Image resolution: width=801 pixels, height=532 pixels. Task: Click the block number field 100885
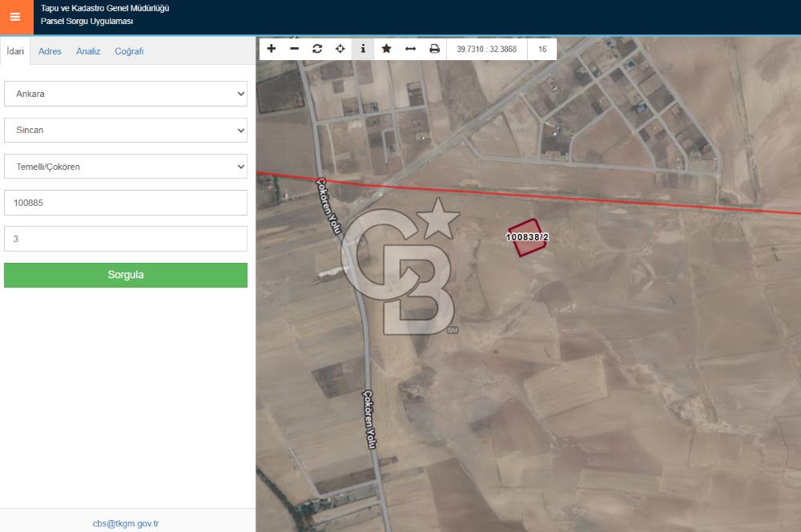click(x=126, y=203)
